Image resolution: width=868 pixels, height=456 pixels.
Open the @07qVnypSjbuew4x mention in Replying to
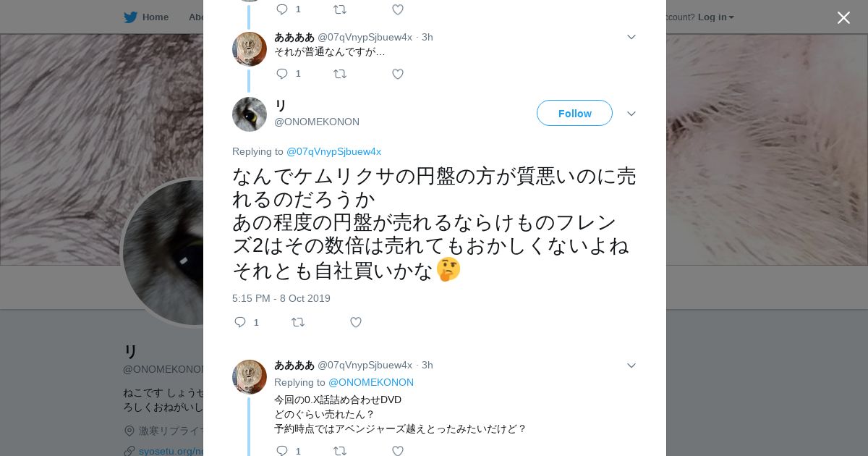333,151
